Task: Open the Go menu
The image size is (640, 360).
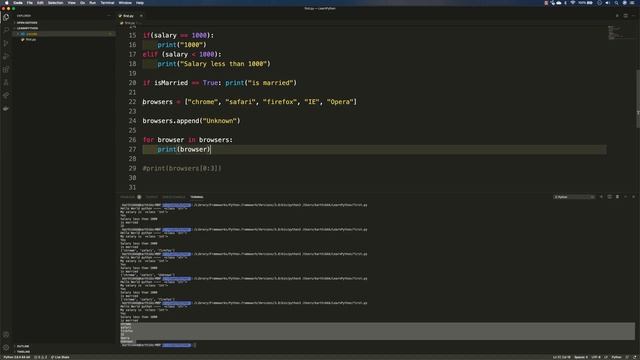Action: 82,3
